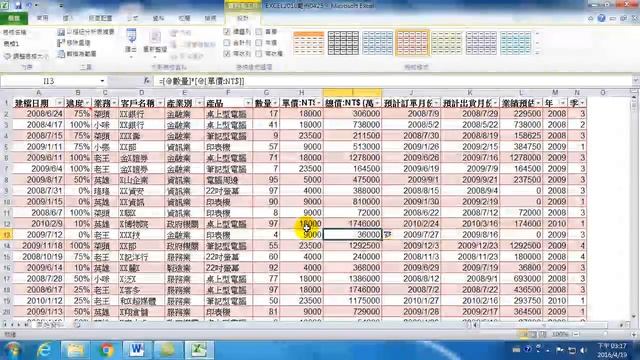Toggle Header Row (標題列) checkbox
The height and width of the screenshot is (360, 640).
point(227,31)
